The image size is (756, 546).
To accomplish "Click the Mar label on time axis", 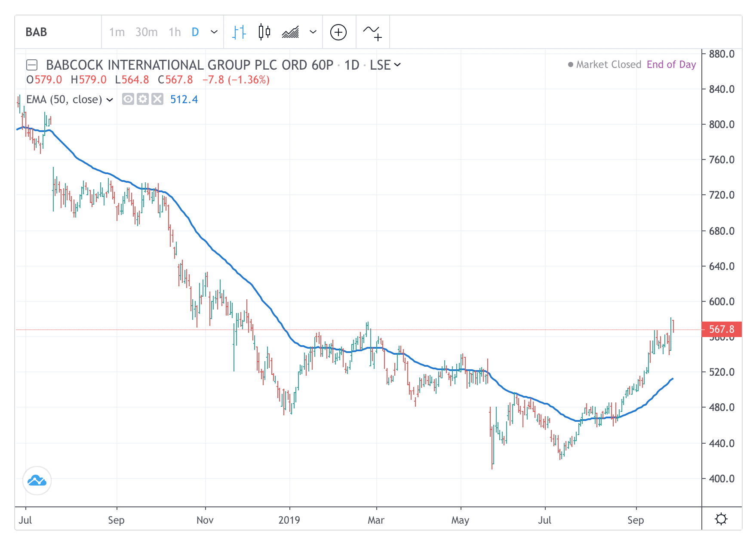I will point(376,520).
